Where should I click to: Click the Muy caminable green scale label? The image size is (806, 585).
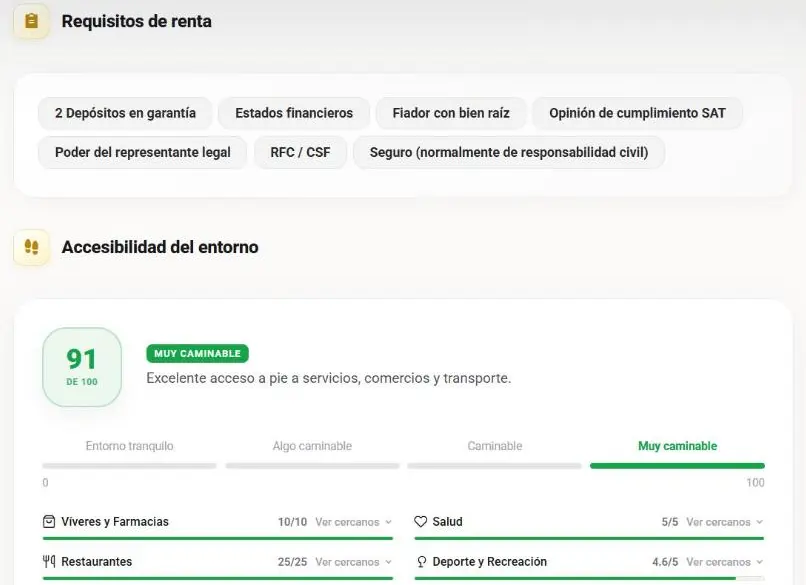point(677,446)
